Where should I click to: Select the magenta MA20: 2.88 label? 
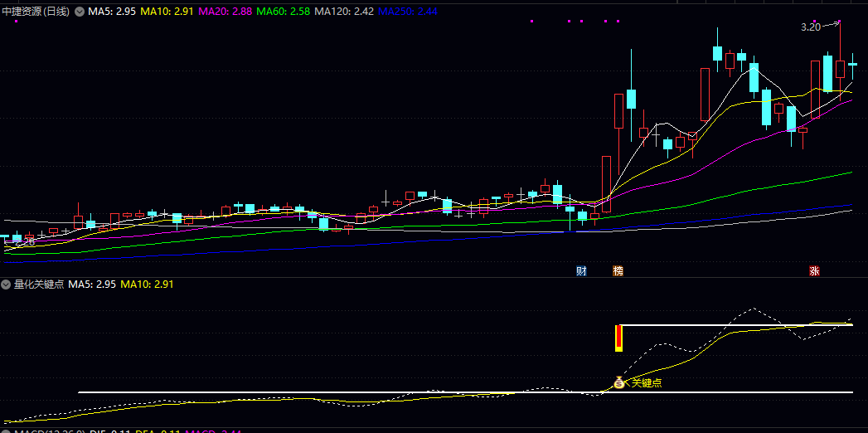(225, 11)
